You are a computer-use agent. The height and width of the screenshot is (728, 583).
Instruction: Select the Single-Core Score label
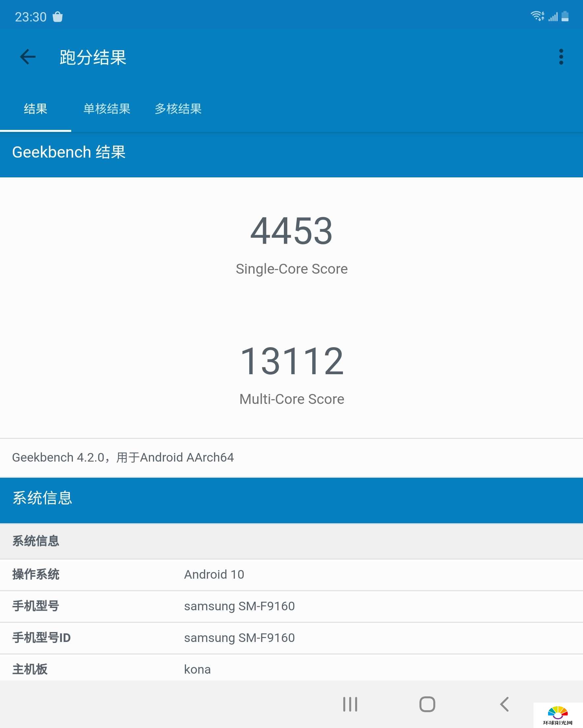tap(291, 269)
